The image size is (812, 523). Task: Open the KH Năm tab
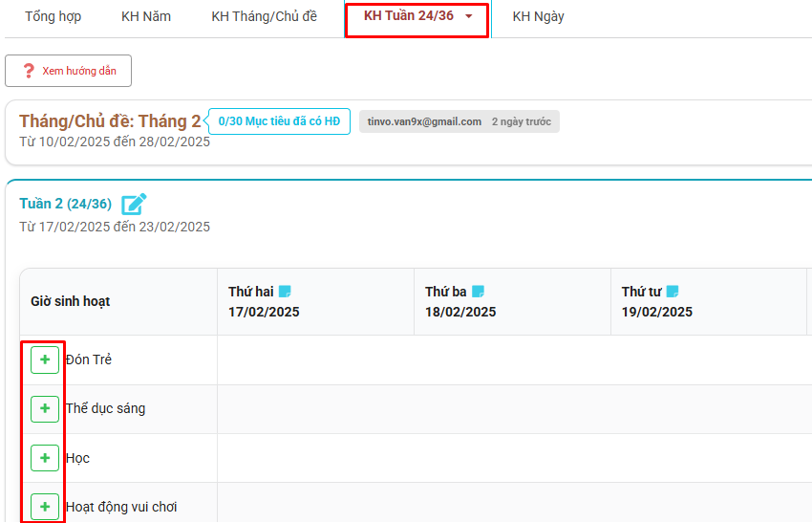146,16
